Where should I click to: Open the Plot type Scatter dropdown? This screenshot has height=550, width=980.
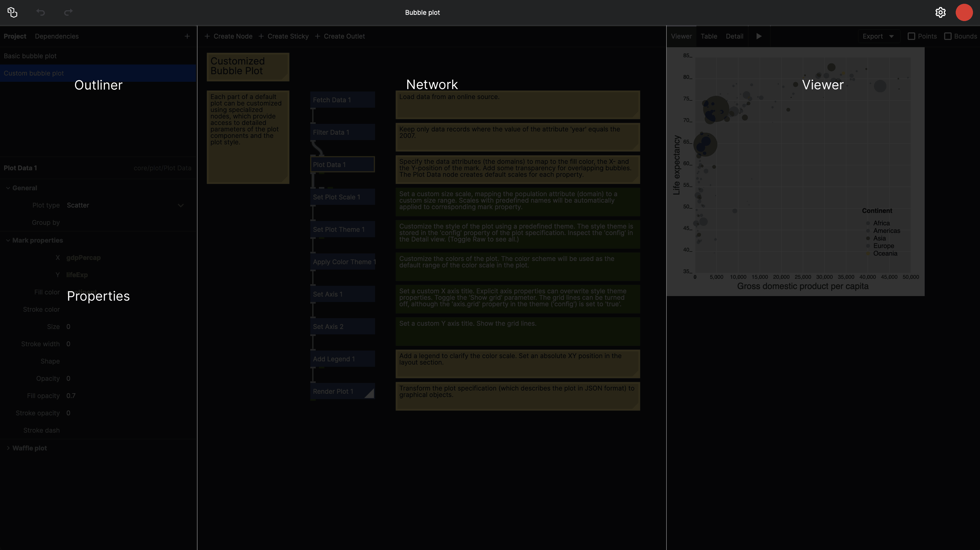tap(125, 205)
